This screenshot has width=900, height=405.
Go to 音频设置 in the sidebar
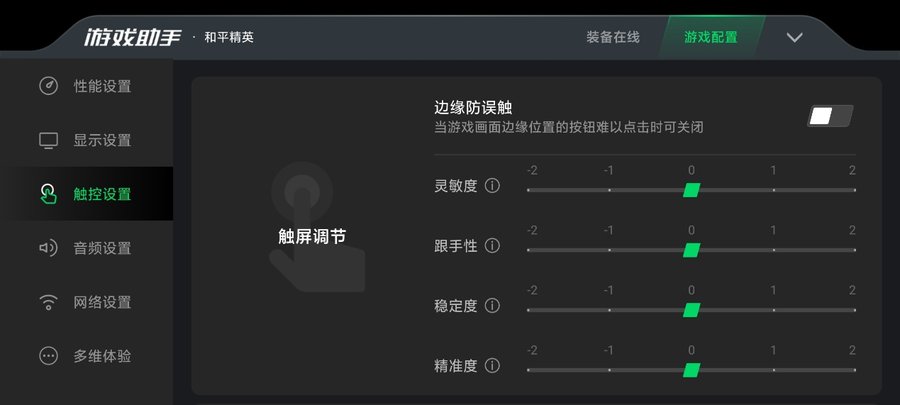102,248
